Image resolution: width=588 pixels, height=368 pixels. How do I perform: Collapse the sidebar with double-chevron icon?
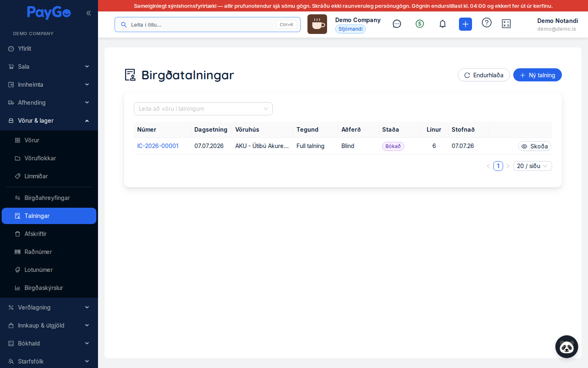(89, 13)
